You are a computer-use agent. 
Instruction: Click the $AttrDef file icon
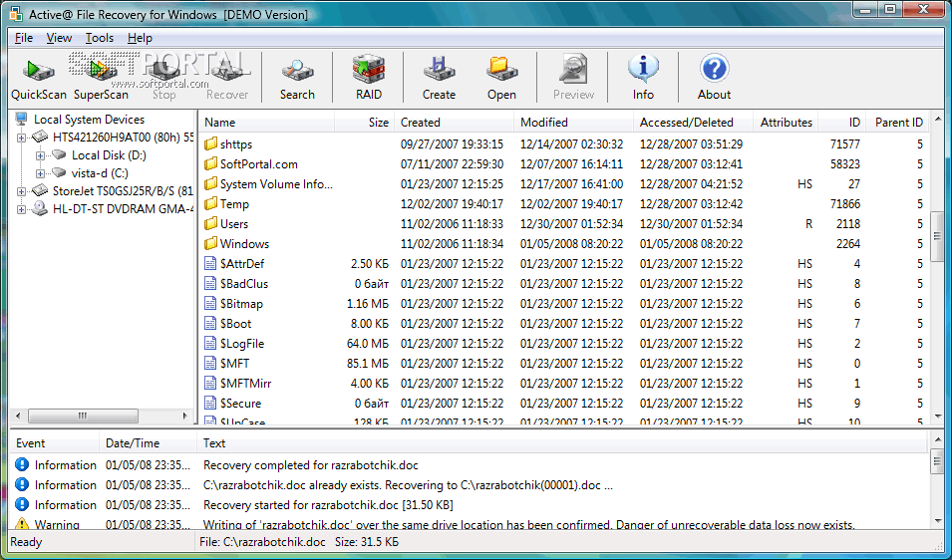pyautogui.click(x=210, y=263)
